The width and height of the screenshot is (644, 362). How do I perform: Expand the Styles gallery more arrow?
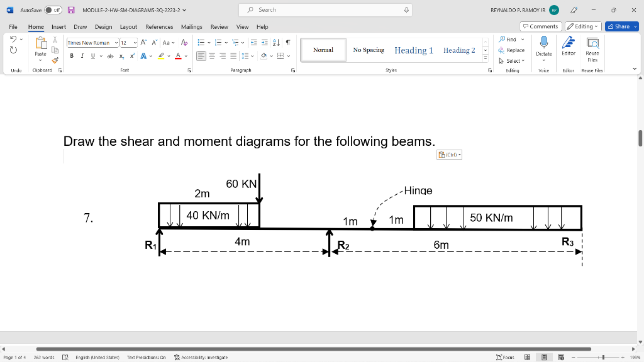[x=486, y=58]
